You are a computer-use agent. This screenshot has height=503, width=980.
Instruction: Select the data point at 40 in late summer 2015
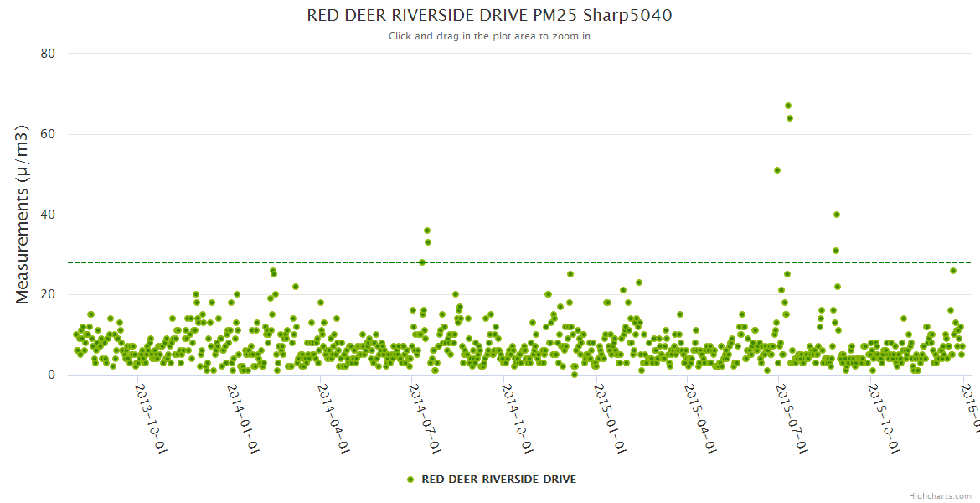(837, 215)
